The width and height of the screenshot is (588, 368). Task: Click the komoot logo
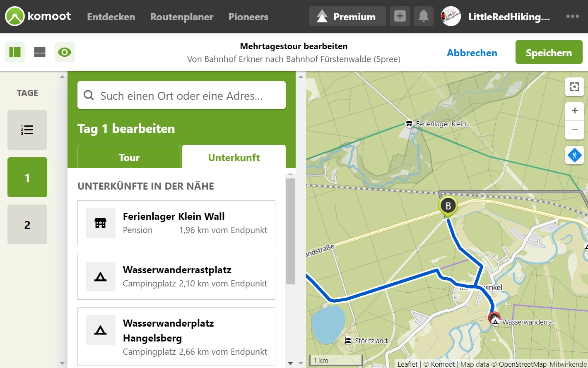38,17
